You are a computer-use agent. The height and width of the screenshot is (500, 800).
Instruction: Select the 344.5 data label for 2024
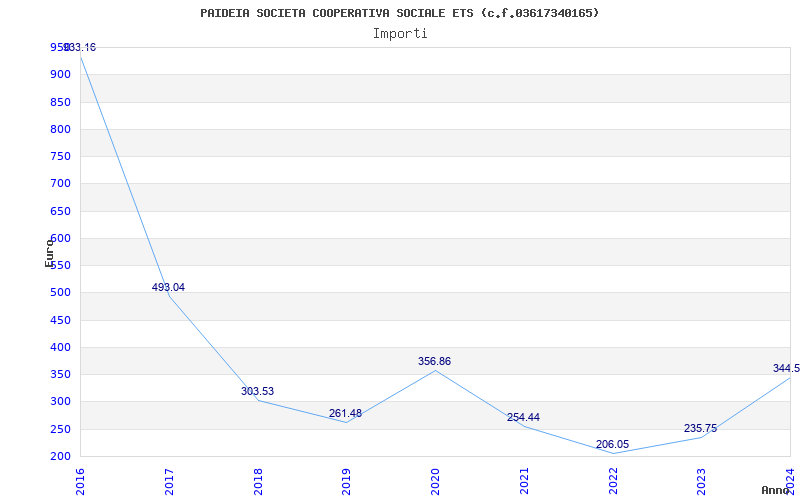786,368
